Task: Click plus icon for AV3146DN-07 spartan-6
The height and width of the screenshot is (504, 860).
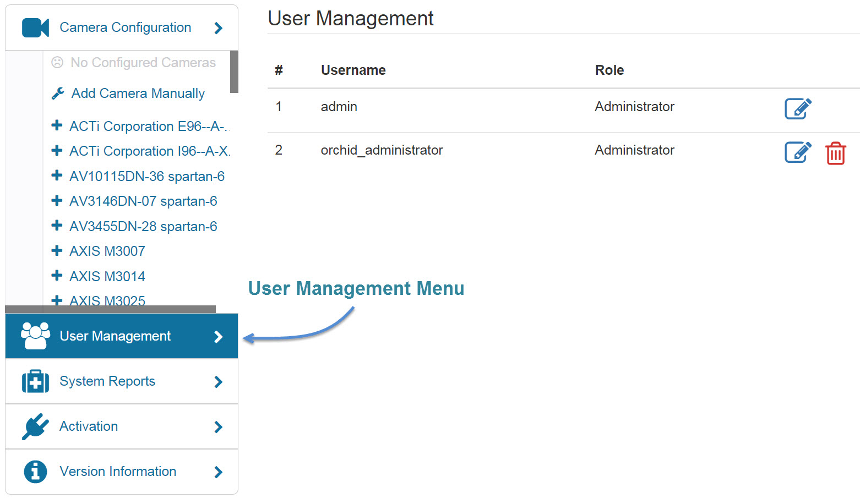Action: [57, 200]
